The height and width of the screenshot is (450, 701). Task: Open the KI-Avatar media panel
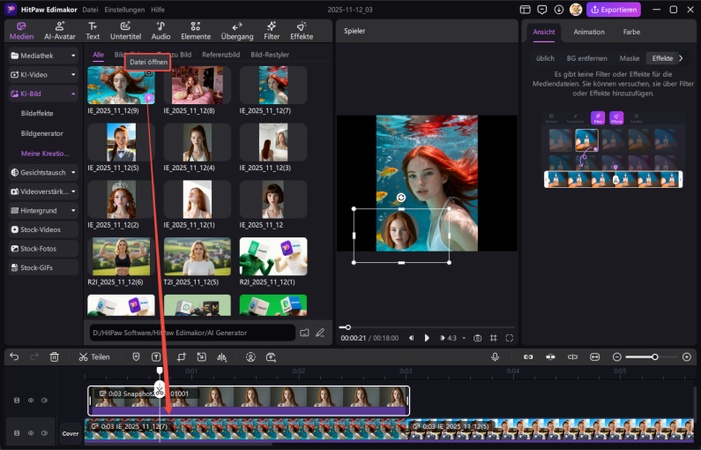click(59, 29)
